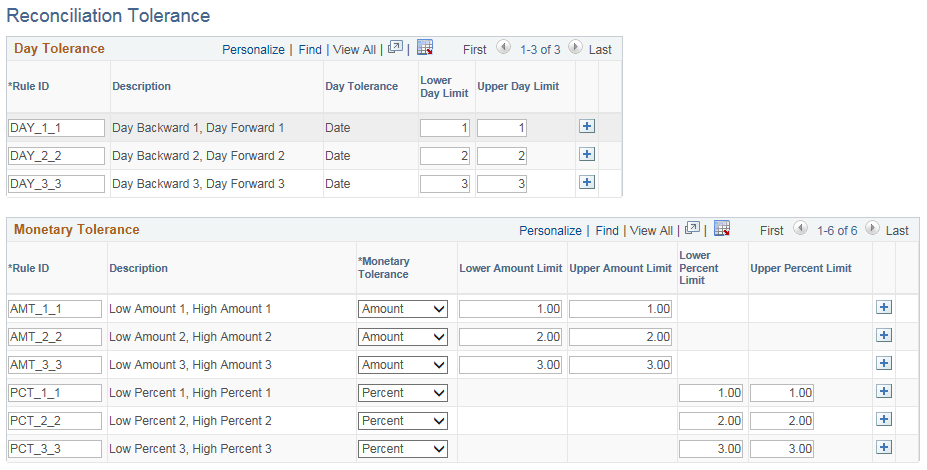Image resolution: width=927 pixels, height=470 pixels.
Task: Add a row after DAY_1_1
Action: [587, 127]
